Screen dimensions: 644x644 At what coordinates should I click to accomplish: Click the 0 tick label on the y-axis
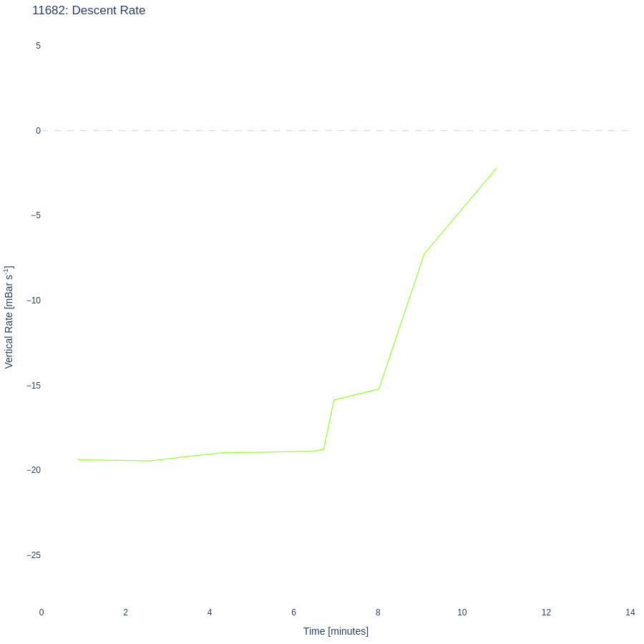(39, 131)
